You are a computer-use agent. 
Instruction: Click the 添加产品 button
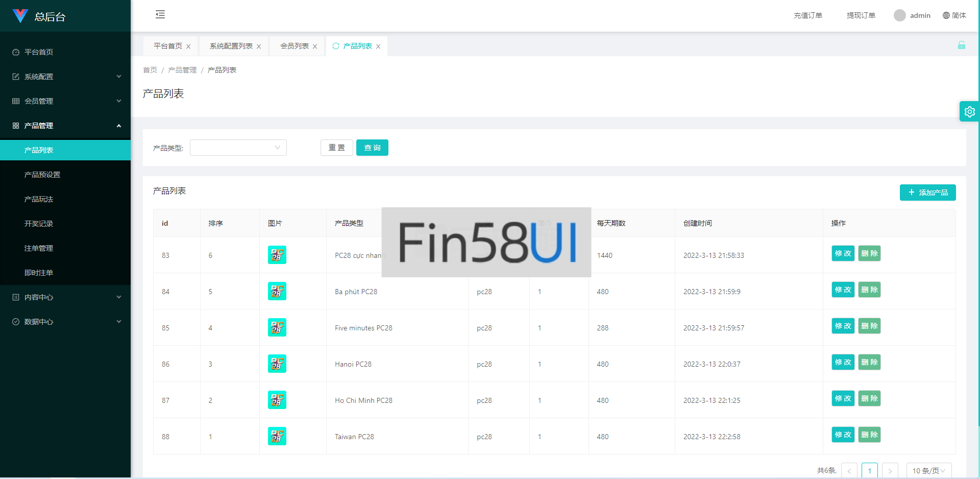point(927,193)
